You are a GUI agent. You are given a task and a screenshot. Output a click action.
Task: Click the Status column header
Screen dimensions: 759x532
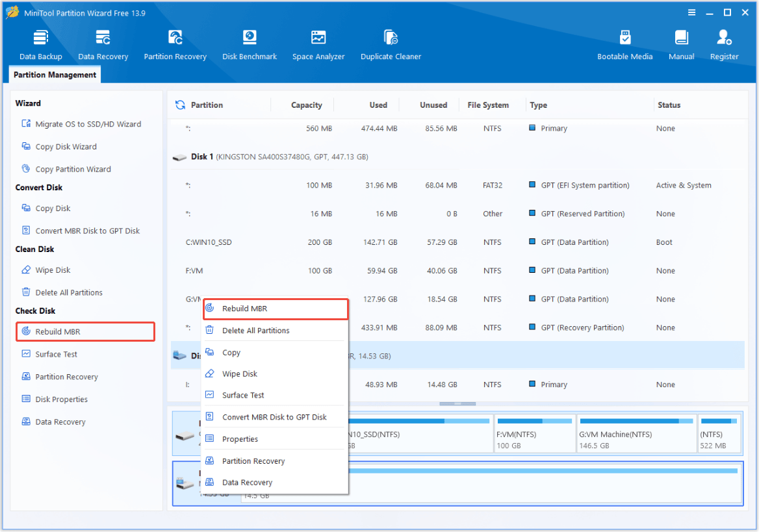point(669,105)
